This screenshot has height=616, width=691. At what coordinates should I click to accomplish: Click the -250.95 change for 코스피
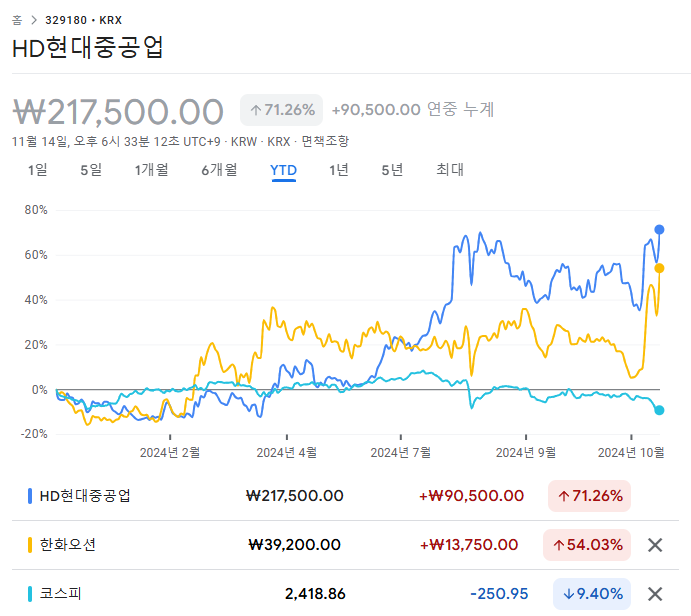(499, 594)
